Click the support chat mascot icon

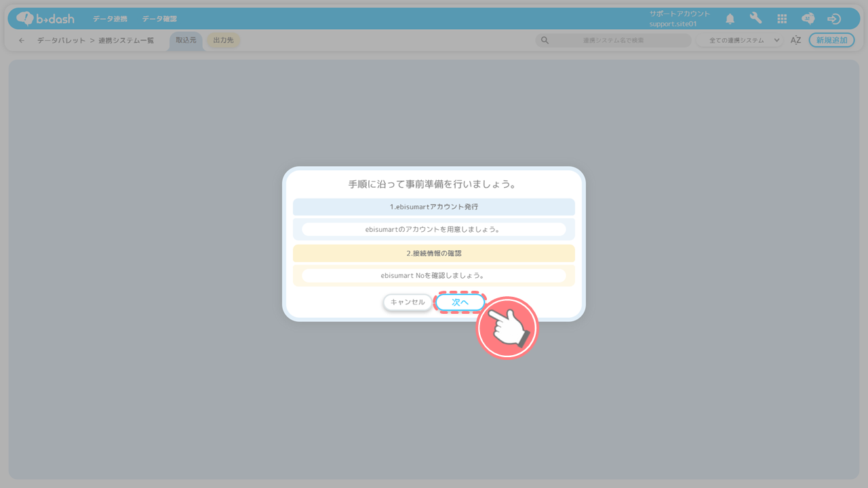pyautogui.click(x=808, y=19)
